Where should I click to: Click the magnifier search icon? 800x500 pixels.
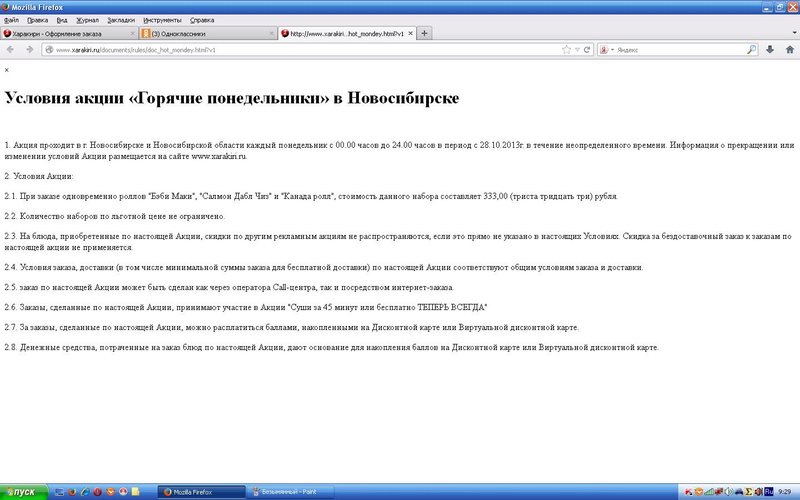751,49
